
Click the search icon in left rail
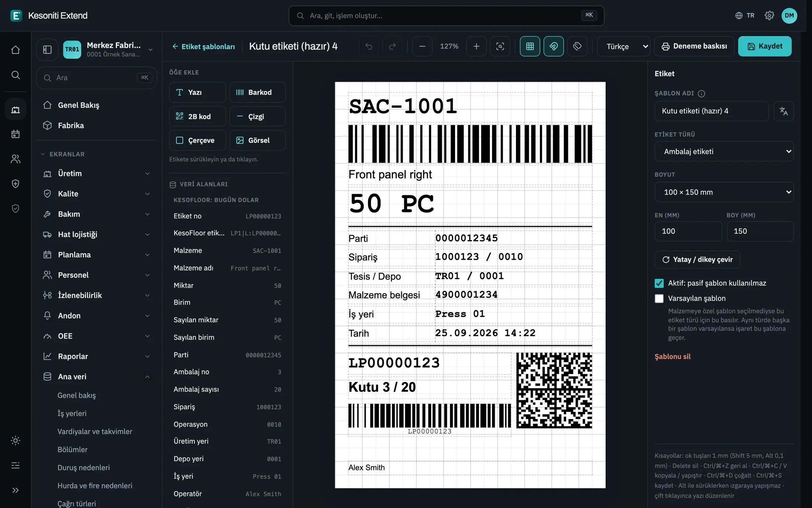point(16,75)
